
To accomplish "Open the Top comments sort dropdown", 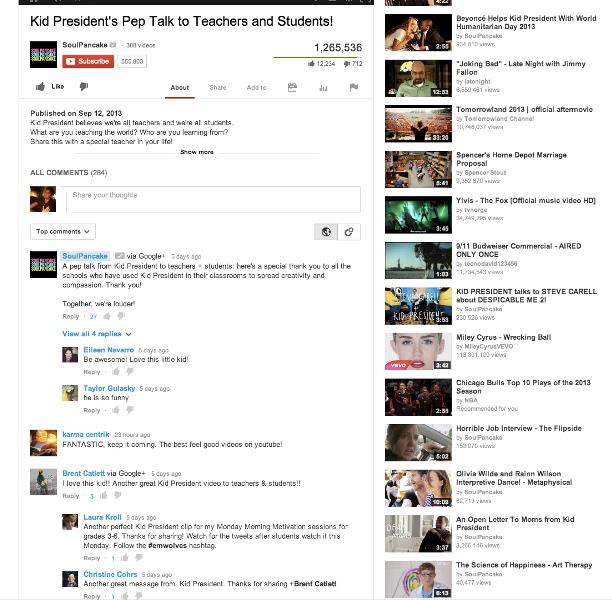I will [x=63, y=231].
